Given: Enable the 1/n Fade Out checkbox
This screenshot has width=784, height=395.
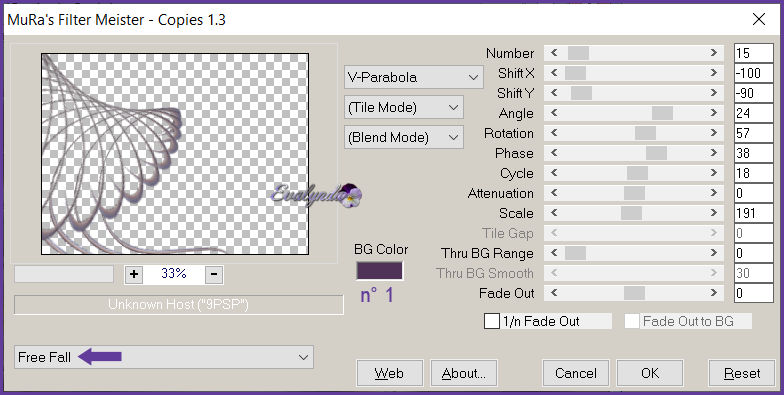Looking at the screenshot, I should [x=492, y=322].
